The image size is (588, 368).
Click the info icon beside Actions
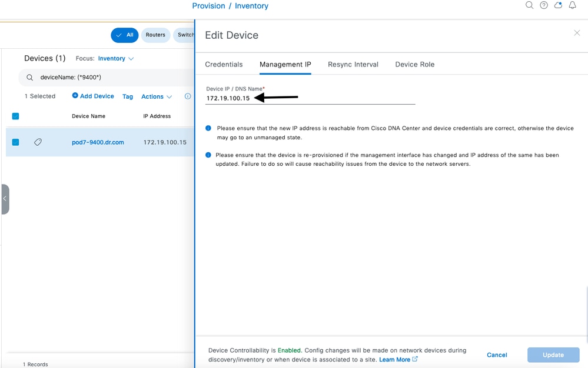coord(188,96)
